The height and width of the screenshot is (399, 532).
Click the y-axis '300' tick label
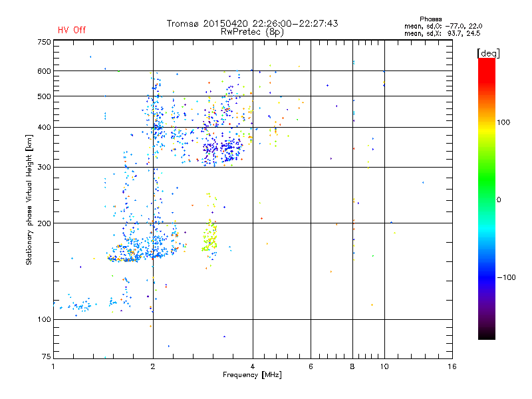[44, 167]
